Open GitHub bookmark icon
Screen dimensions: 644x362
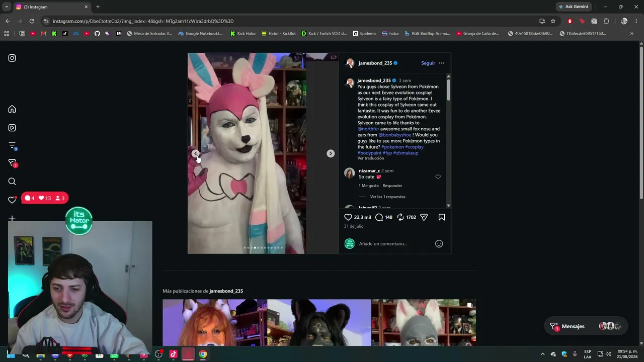pos(97,34)
